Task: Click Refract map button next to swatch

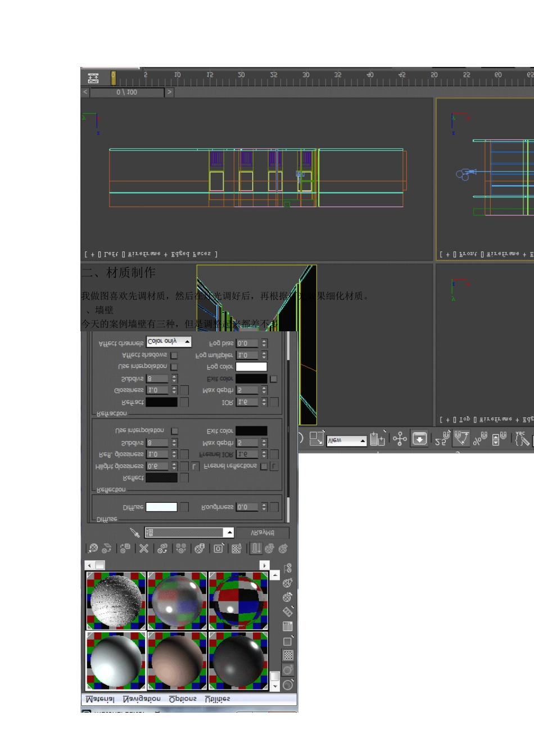Action: pos(184,402)
